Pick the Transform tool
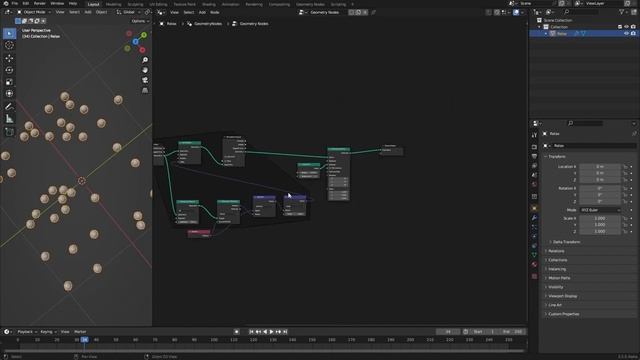640x360 pixels. (x=9, y=93)
